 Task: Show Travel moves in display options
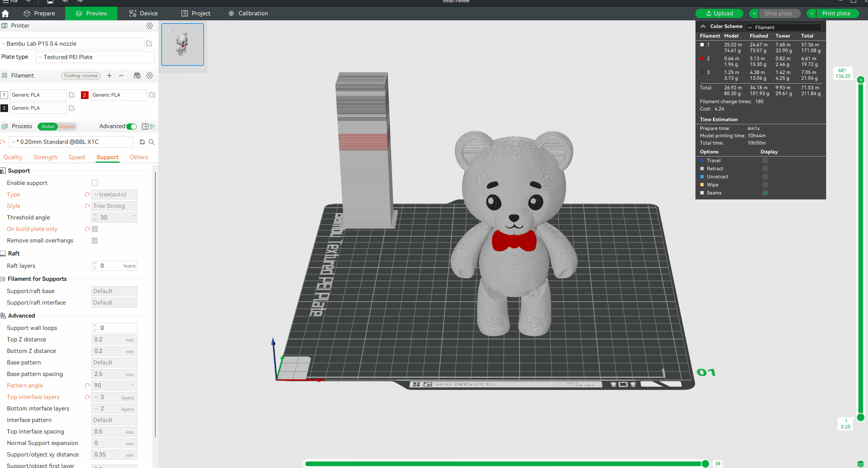765,161
